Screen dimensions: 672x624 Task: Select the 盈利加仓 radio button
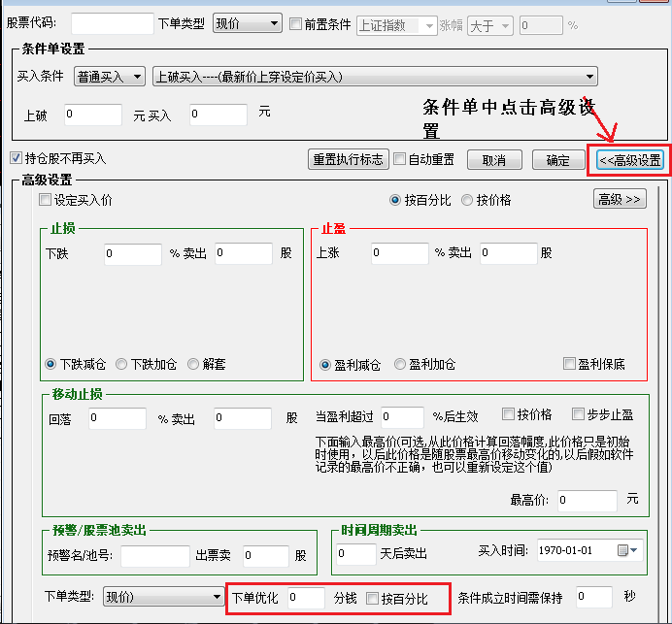point(400,365)
